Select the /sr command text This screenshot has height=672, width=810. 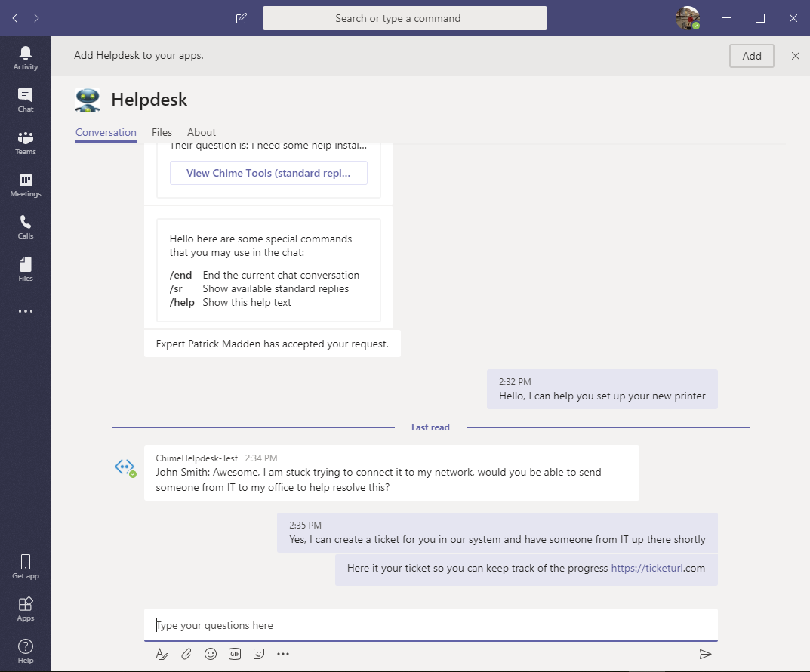point(176,288)
